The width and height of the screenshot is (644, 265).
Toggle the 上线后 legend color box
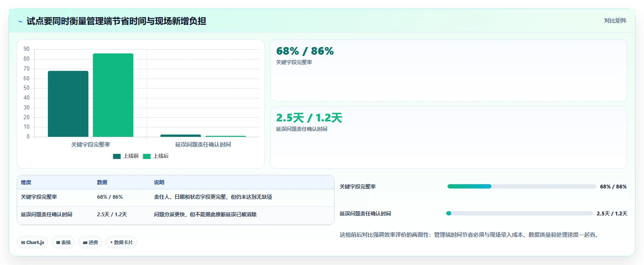click(147, 156)
